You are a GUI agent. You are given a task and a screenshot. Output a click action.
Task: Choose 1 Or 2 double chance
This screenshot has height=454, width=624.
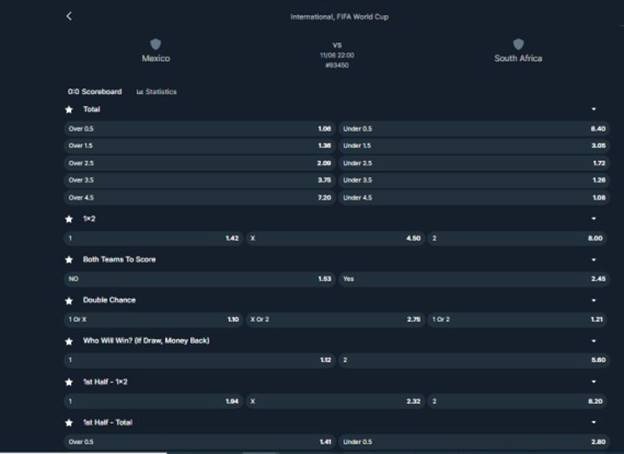pyautogui.click(x=518, y=320)
